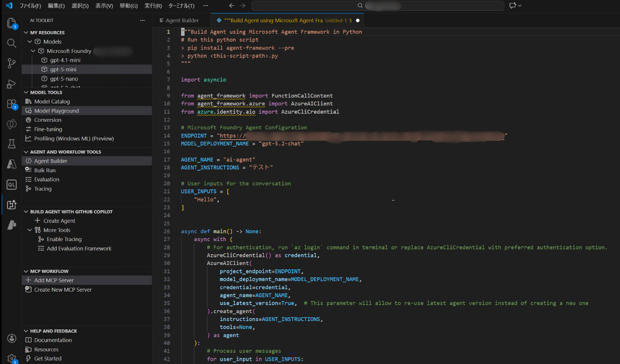The image size is (620, 364).
Task: Open the Azure view from the activity bar
Action: [11, 164]
